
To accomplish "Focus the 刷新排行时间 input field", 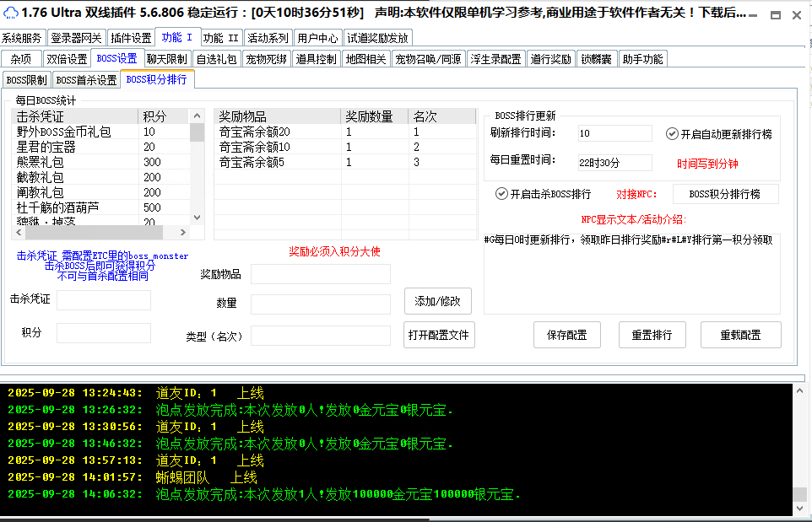I will 614,133.
